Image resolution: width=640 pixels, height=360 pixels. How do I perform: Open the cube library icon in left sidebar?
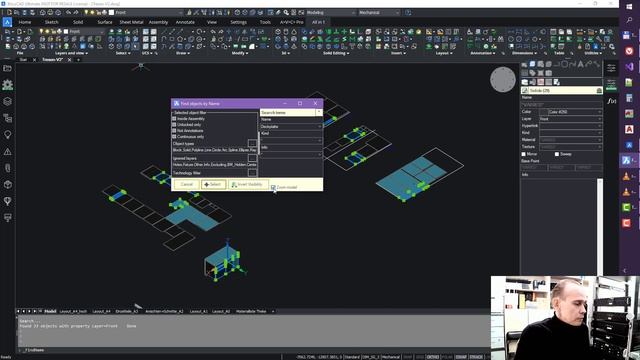click(x=7, y=184)
